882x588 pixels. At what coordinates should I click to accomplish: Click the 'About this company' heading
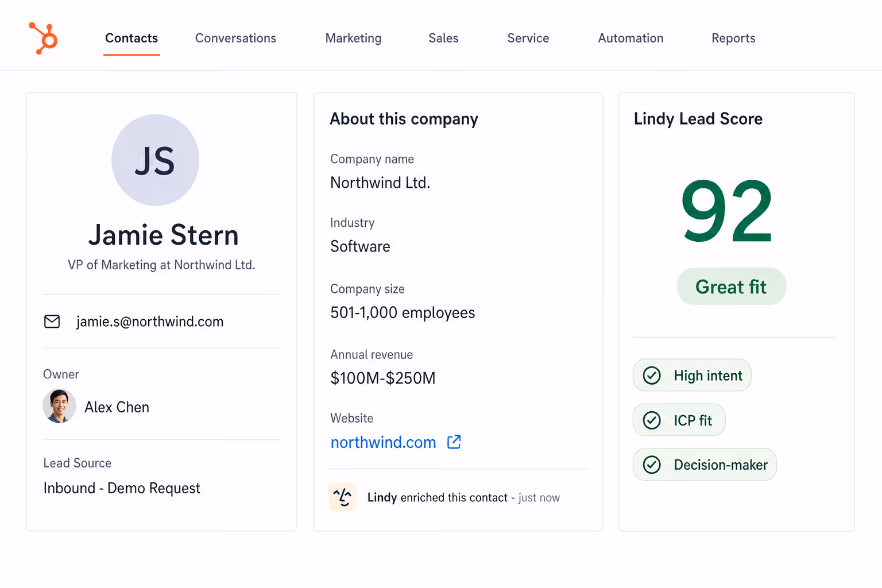click(x=404, y=119)
